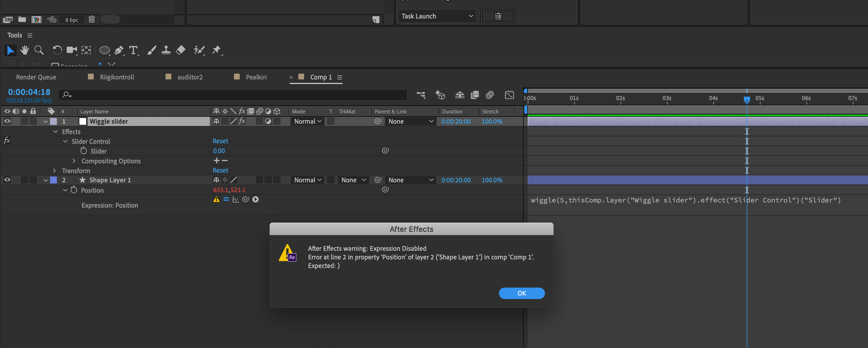Viewport: 868px width, 348px height.
Task: Select the Roto Brush tool
Action: (x=199, y=50)
